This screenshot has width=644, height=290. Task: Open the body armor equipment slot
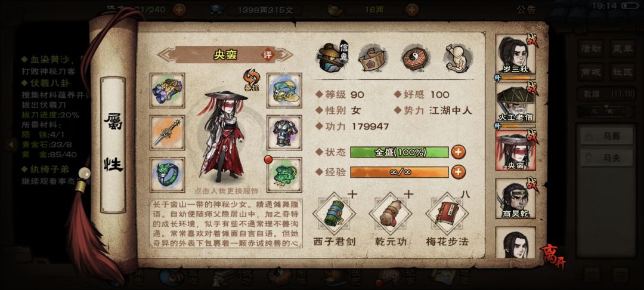coord(284,132)
